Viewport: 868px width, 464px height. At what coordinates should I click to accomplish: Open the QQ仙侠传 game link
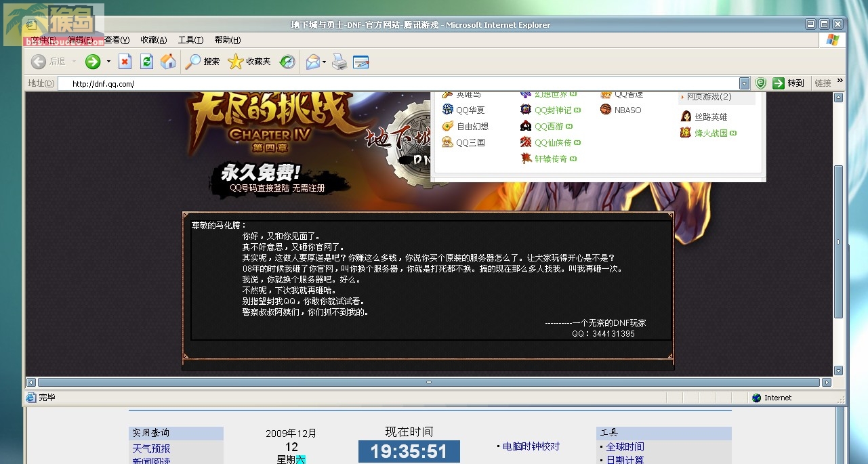(553, 142)
